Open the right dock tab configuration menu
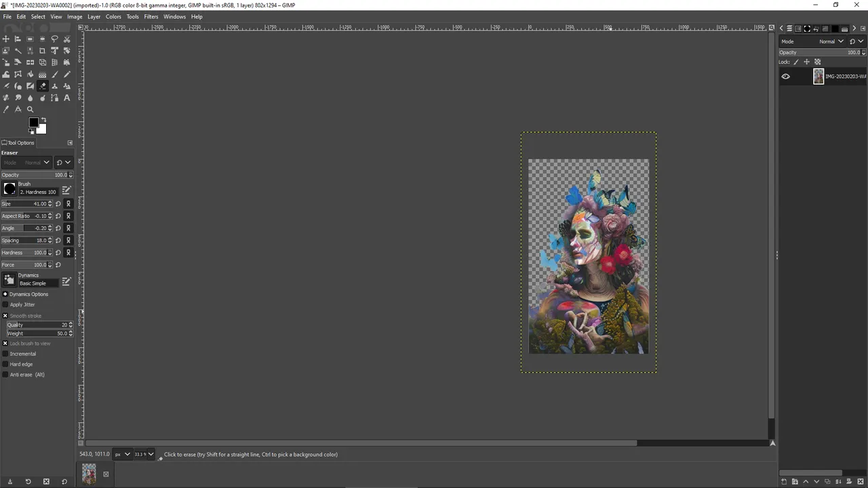868x488 pixels. [x=863, y=28]
